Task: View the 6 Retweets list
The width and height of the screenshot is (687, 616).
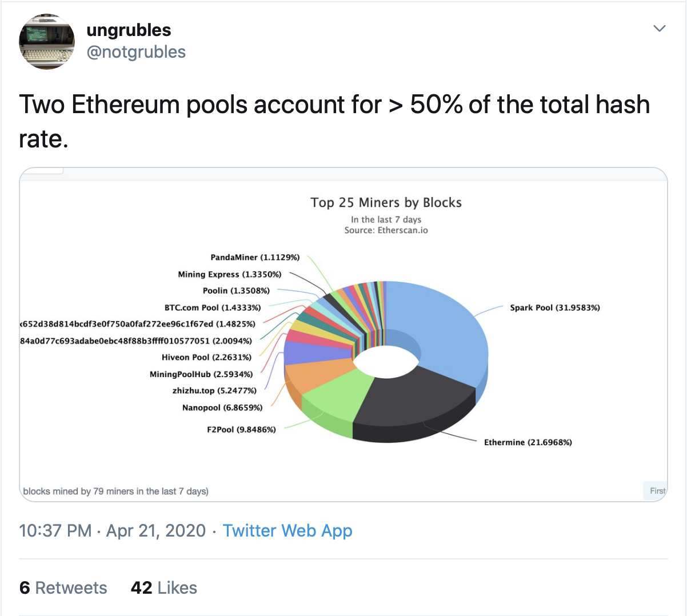Action: [63, 588]
